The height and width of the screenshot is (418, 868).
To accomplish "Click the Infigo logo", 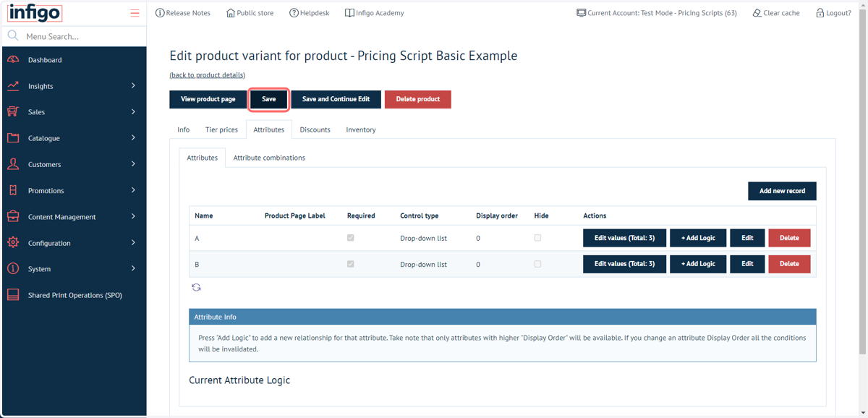I will click(x=34, y=13).
